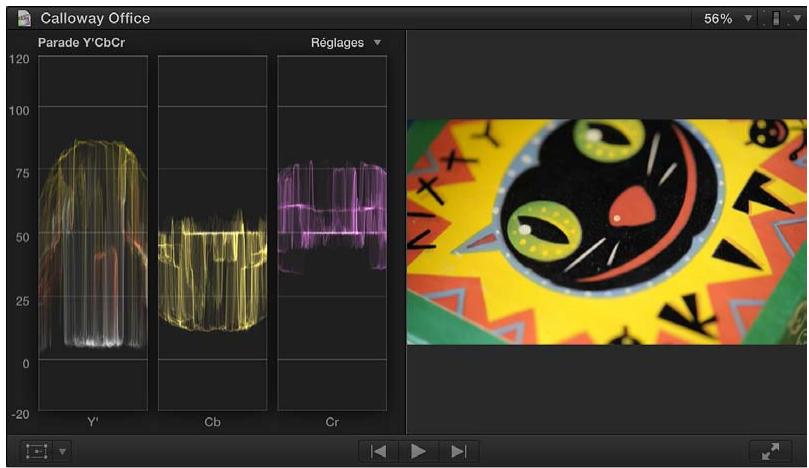Click the 50 scale label
The width and height of the screenshot is (809, 468).
[x=22, y=237]
